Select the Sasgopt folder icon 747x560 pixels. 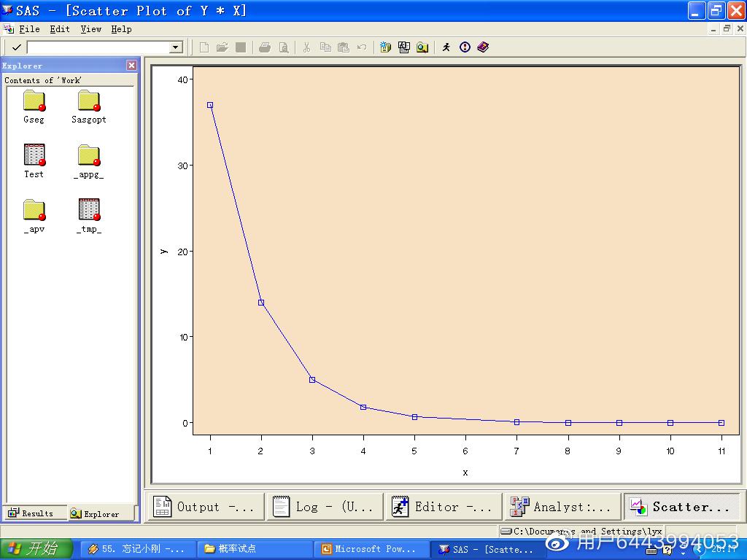[89, 101]
